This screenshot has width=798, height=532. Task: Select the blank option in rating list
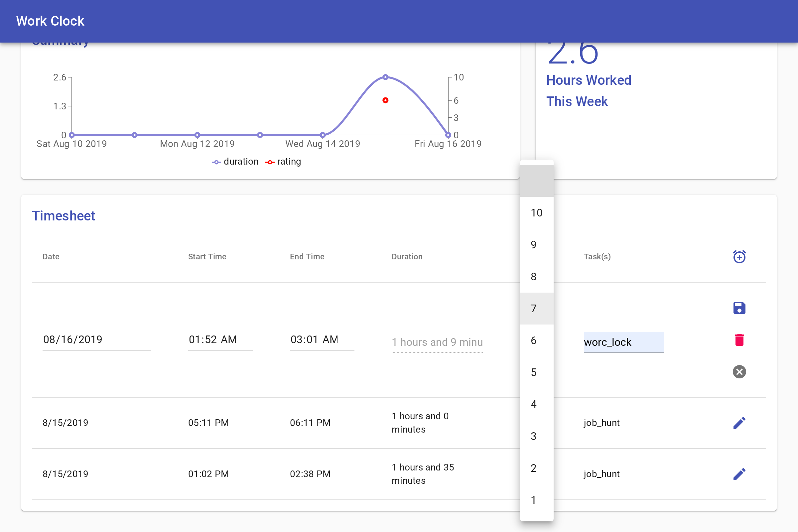pyautogui.click(x=536, y=181)
